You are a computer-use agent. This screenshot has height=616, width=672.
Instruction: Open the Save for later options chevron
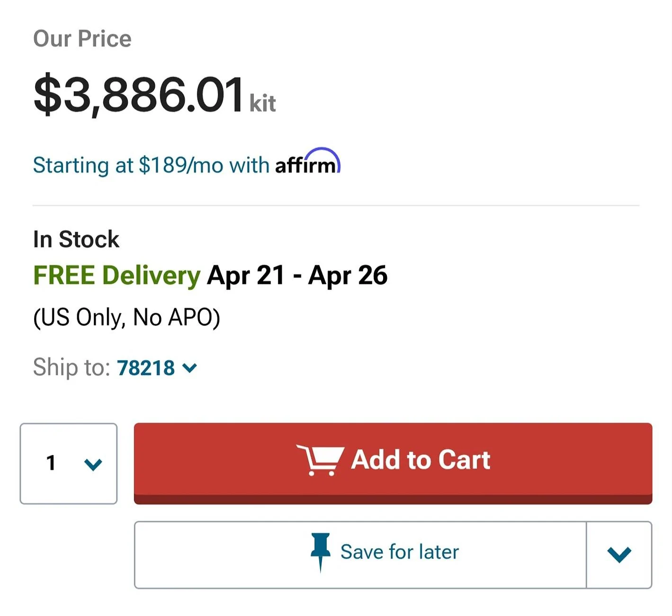coord(619,555)
